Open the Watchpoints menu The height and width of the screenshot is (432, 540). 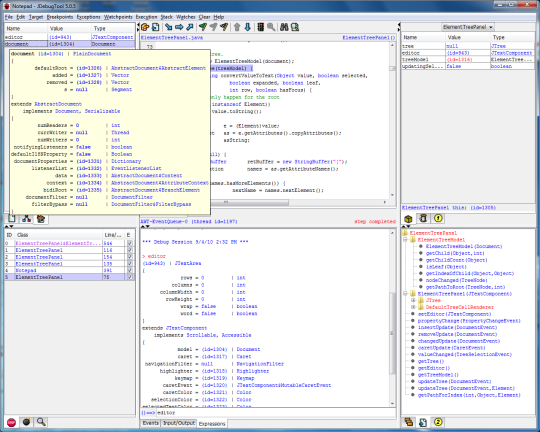click(x=118, y=17)
